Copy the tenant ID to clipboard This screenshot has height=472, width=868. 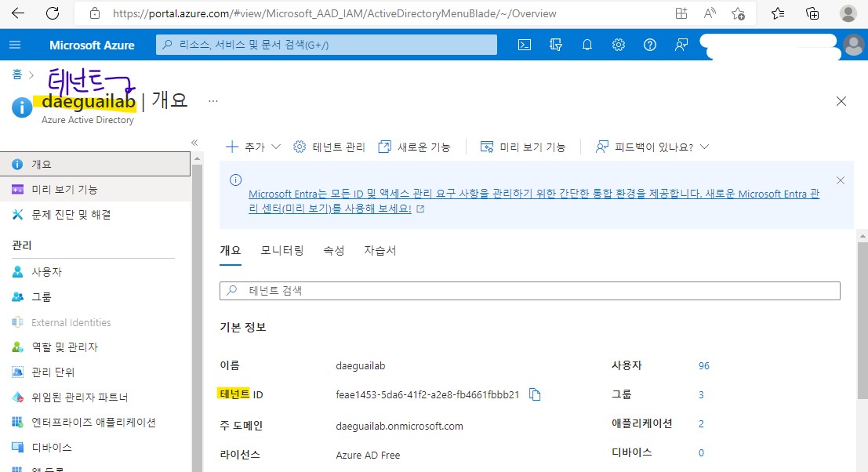coord(535,394)
